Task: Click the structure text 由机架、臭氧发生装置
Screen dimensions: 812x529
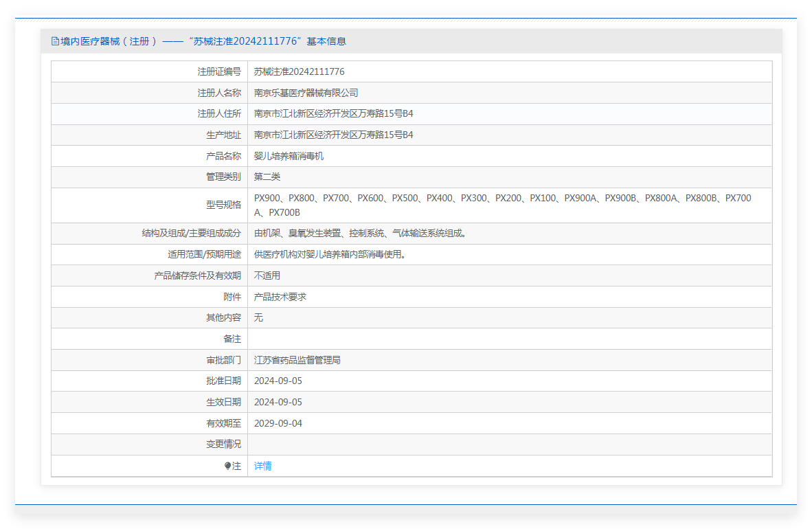Action: [x=360, y=233]
